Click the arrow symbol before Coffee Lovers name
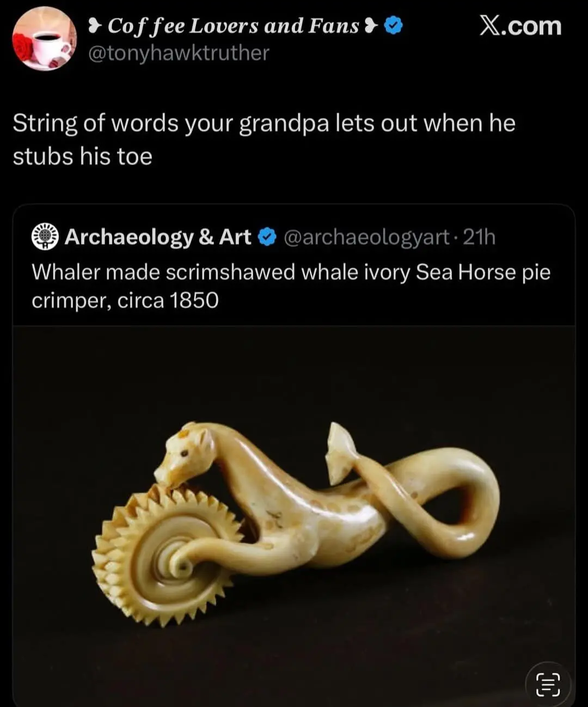588x707 pixels. tap(96, 26)
